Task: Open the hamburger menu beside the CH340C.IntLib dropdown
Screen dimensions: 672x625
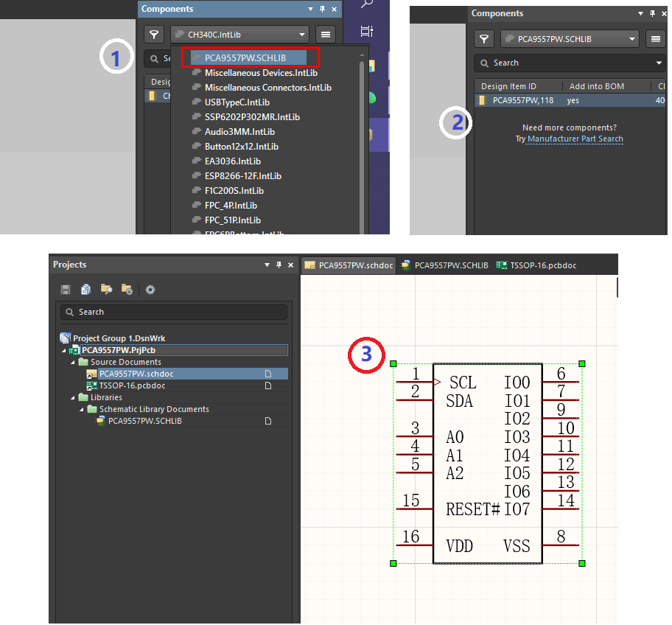Action: click(325, 35)
